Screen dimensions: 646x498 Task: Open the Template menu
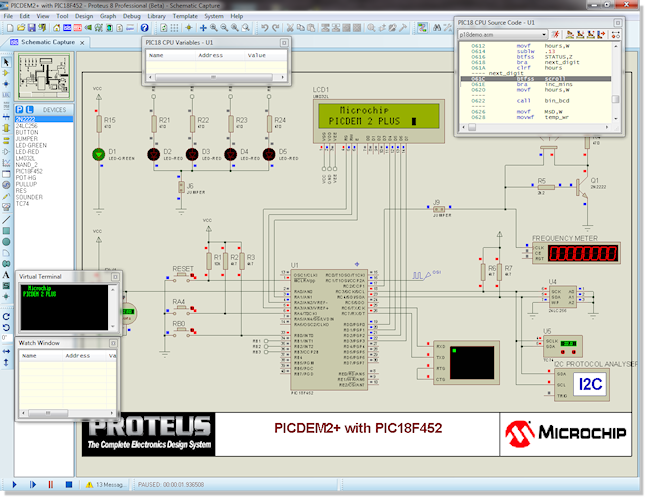185,16
